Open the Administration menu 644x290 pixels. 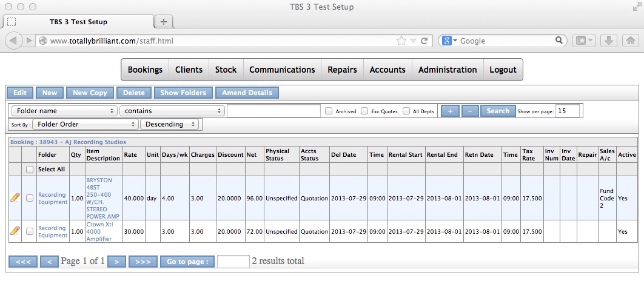point(448,70)
